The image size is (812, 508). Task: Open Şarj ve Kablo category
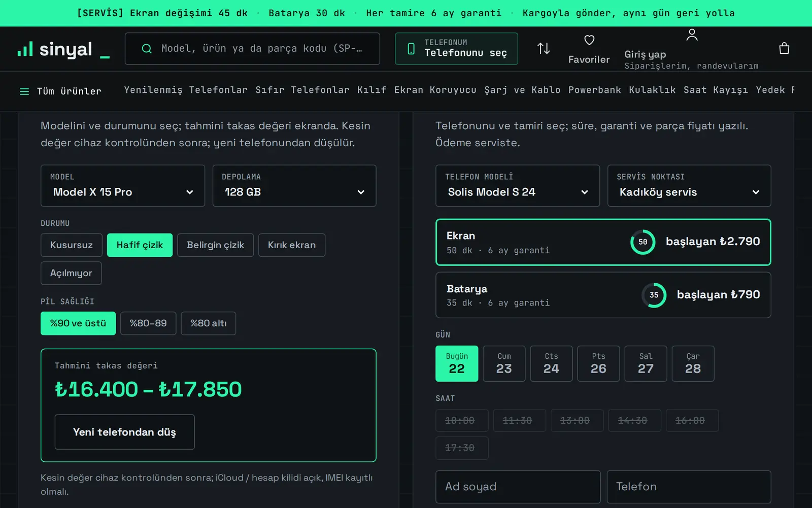tap(522, 90)
